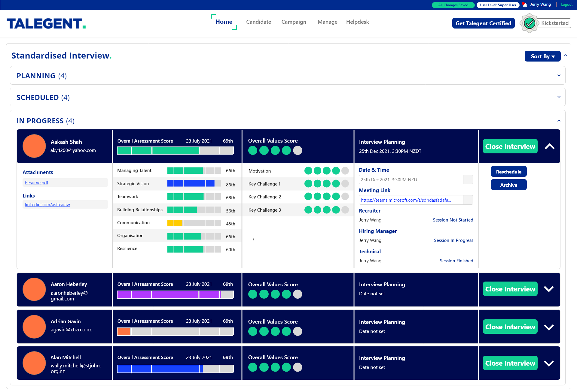
Task: Click the TALEGENT logo
Action: coord(46,23)
